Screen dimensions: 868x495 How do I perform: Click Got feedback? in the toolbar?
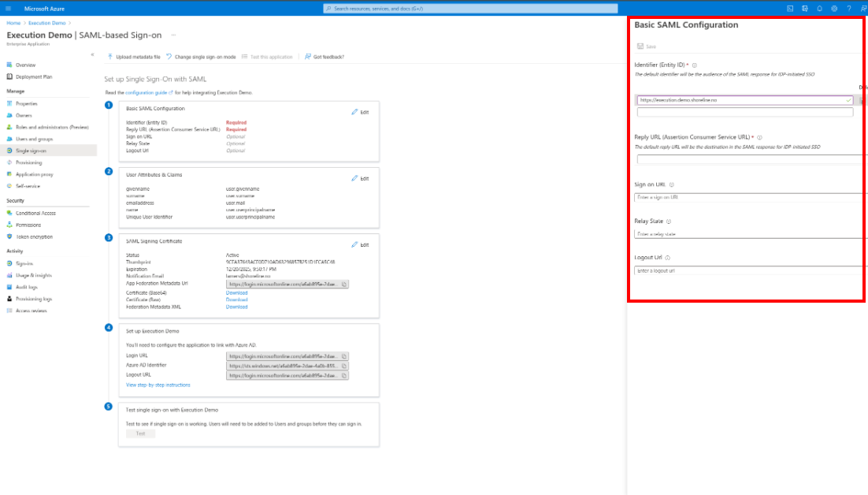(x=325, y=57)
